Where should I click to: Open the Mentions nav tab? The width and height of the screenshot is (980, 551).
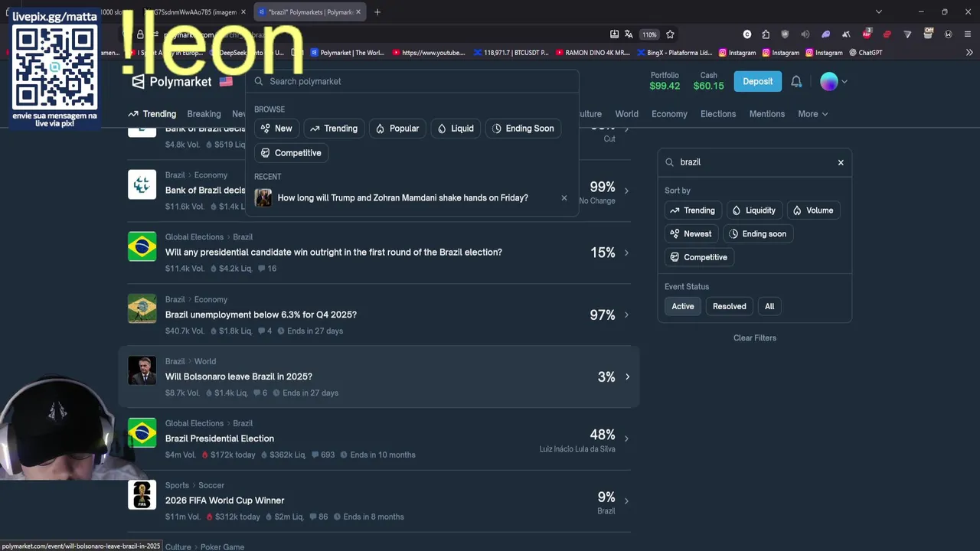tap(767, 114)
